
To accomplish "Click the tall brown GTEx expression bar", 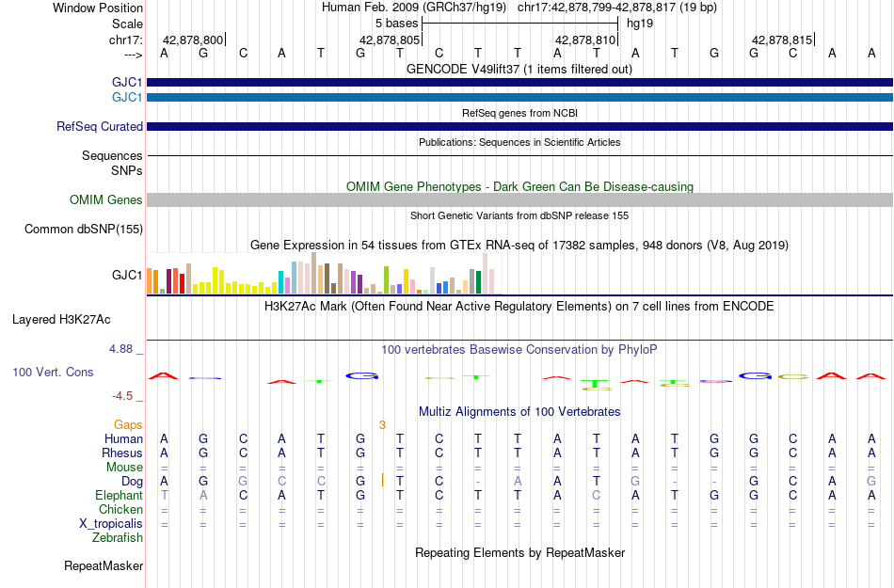I will click(x=313, y=273).
